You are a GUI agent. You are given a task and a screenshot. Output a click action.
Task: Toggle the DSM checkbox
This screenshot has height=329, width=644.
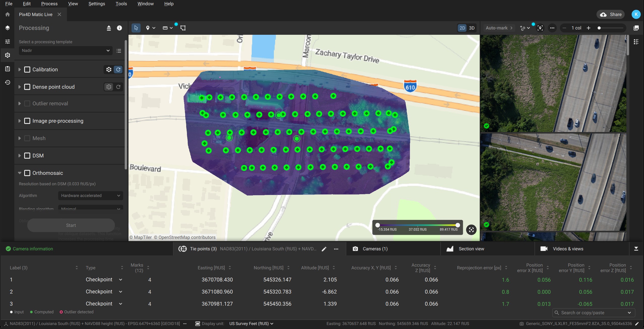[27, 156]
